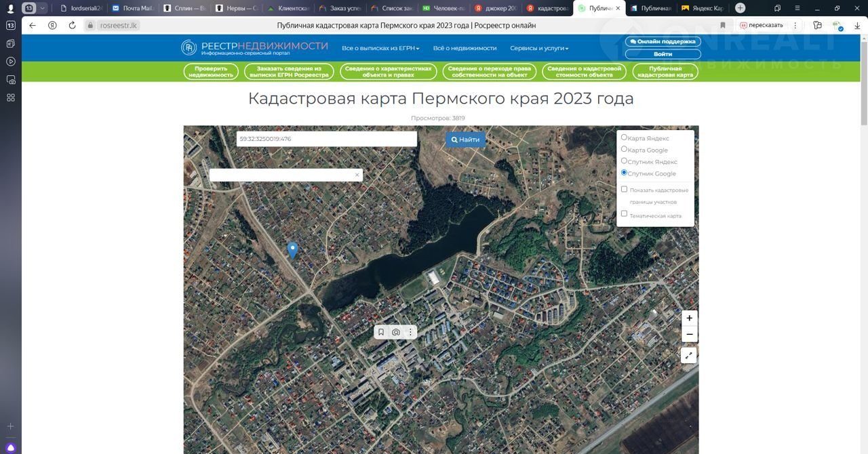Screen dimensions: 868x454
Task: Clear the popup field with the X icon
Action: click(x=357, y=175)
